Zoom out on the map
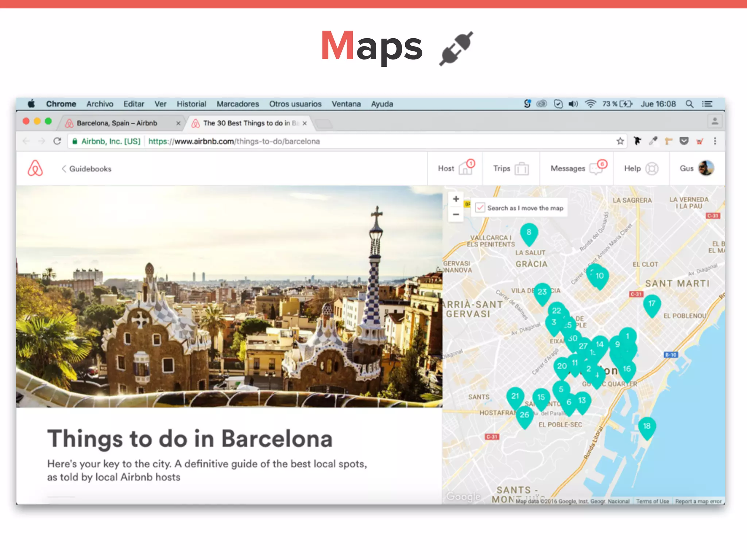 (x=456, y=214)
